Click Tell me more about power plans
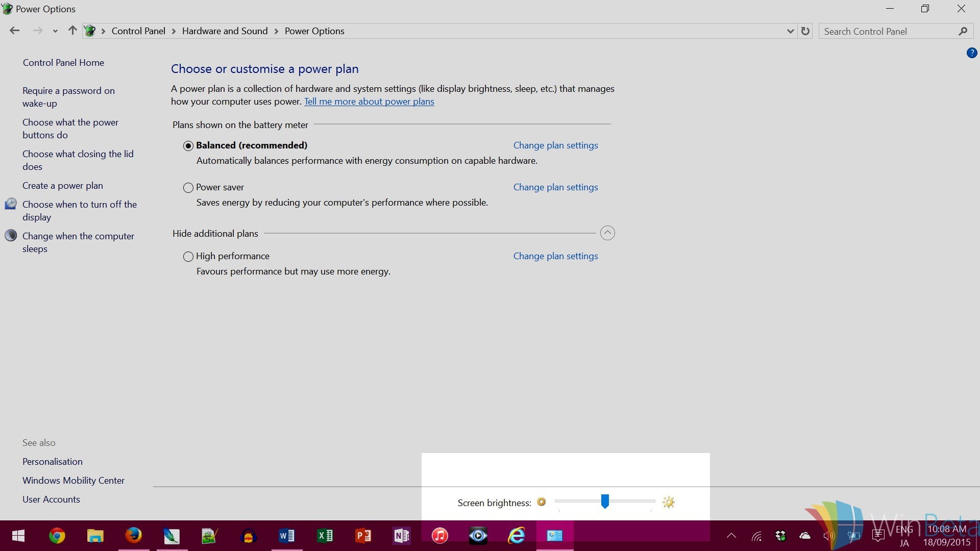Image resolution: width=980 pixels, height=551 pixels. coord(369,102)
